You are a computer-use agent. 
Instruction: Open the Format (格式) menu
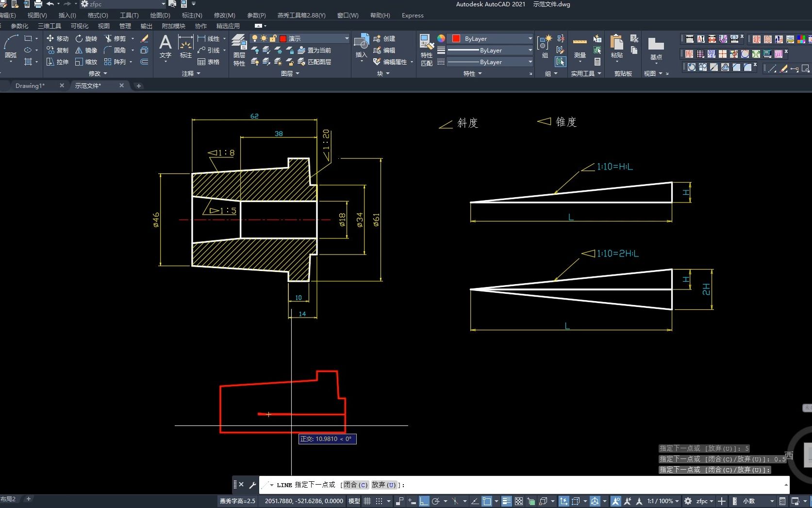point(98,15)
